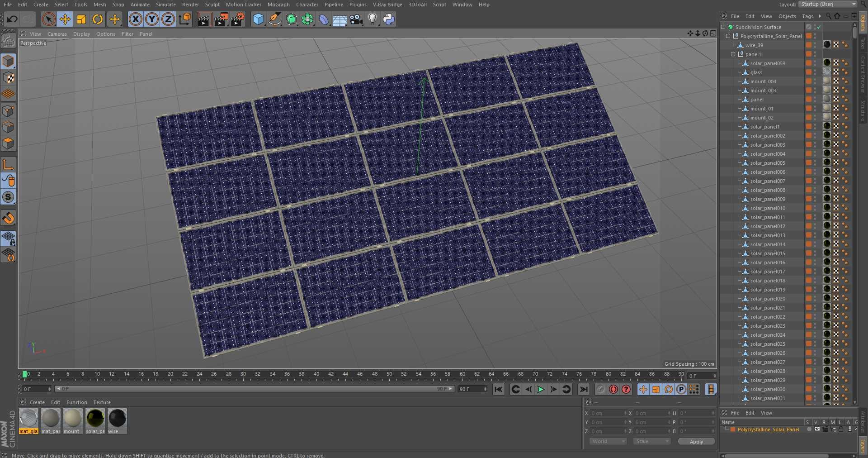Viewport: 868px width, 458px height.
Task: Open the deformer object icon
Action: (x=324, y=19)
